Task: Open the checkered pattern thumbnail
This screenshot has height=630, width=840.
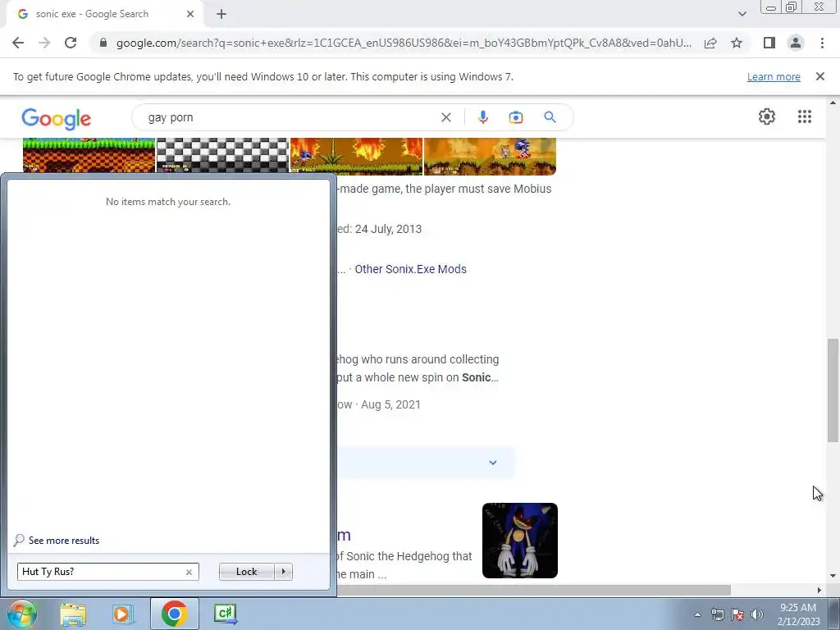Action: pos(222,156)
